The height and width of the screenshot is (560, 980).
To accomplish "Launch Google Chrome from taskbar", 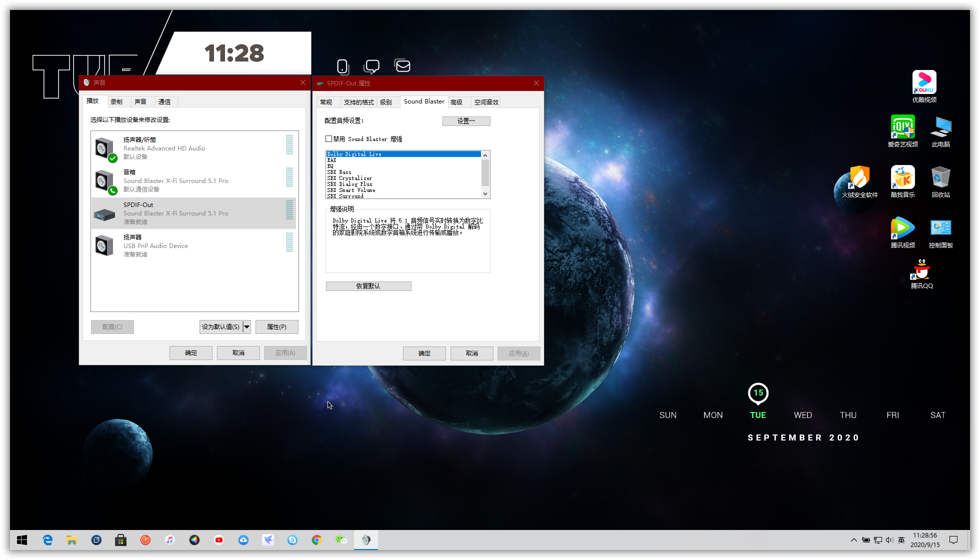I will (x=316, y=540).
